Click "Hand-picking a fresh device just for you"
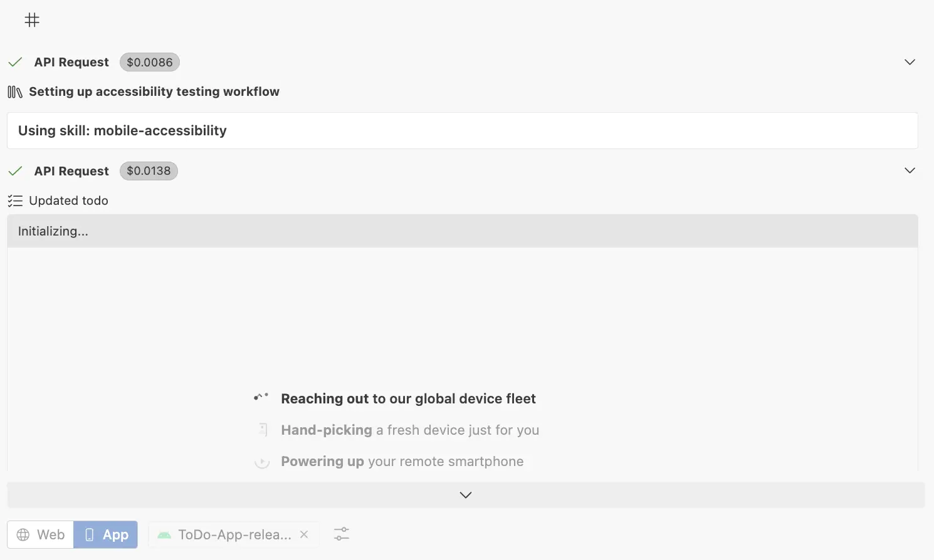Image resolution: width=934 pixels, height=560 pixels. coord(410,430)
